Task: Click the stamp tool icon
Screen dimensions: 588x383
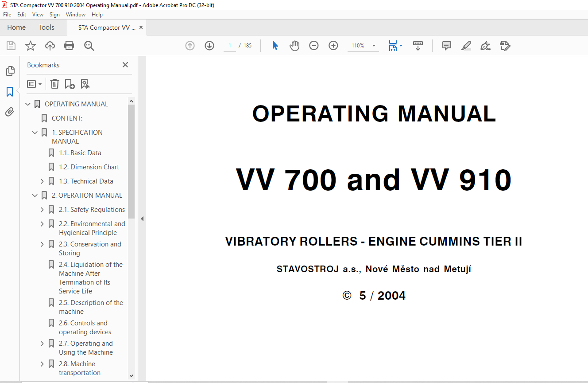Action: 505,46
